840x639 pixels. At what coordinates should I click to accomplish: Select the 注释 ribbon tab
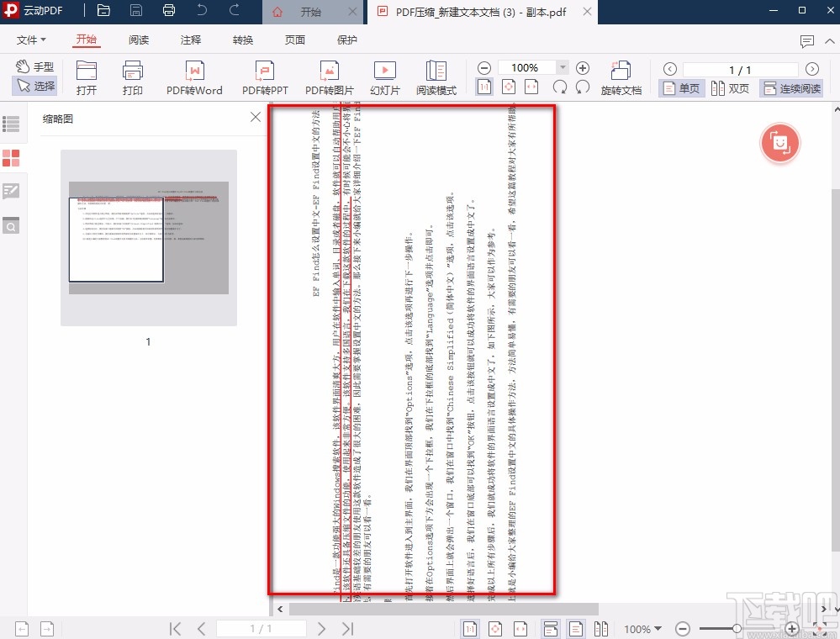pos(191,40)
